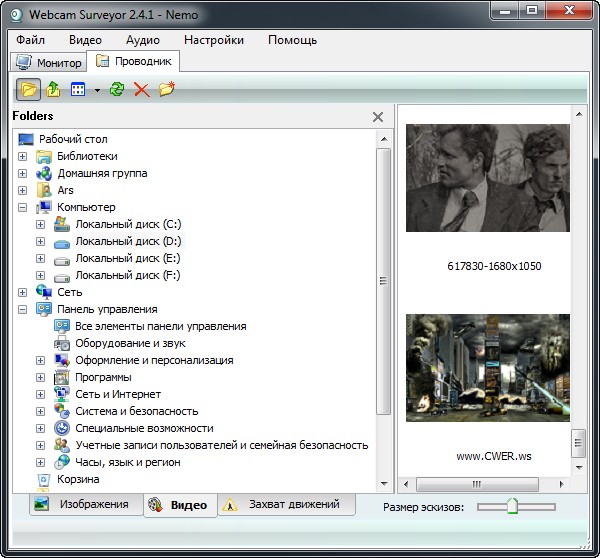Switch to the Монитор tab
The width and height of the screenshot is (600, 558).
pos(49,63)
